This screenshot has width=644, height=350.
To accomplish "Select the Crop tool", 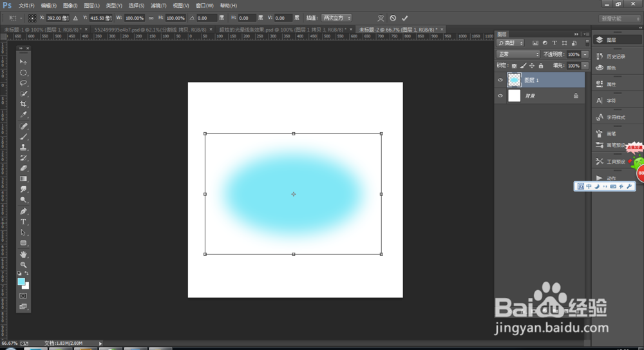I will tap(23, 104).
